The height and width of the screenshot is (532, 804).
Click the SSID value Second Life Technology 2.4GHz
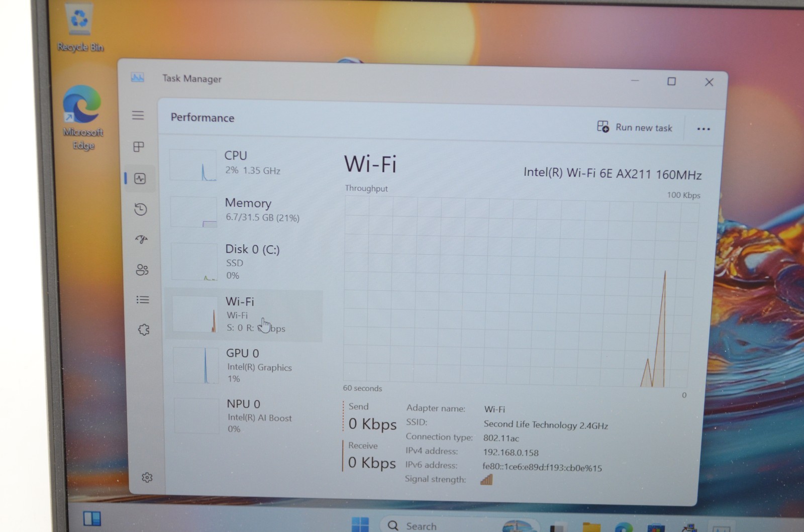(x=546, y=424)
